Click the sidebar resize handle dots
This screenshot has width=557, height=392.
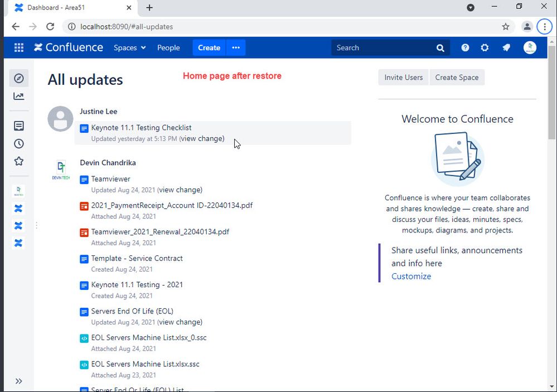[x=37, y=225]
